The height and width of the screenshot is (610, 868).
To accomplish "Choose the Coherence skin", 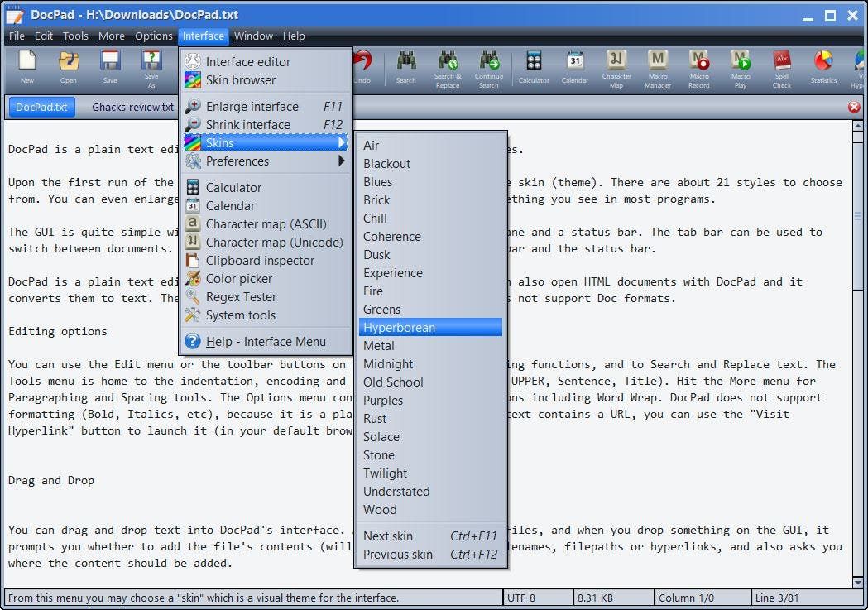I will 430,237.
